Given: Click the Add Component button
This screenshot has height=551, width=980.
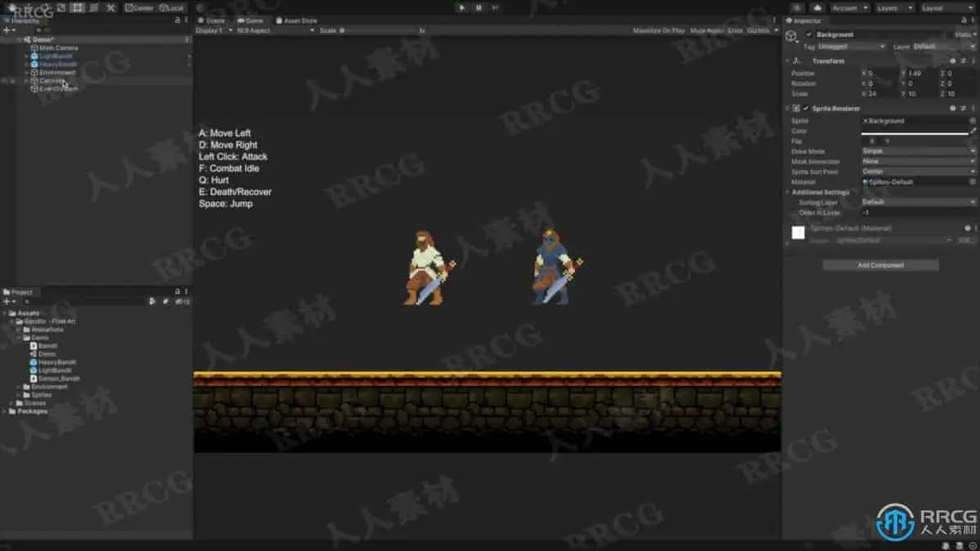Looking at the screenshot, I should 880,265.
